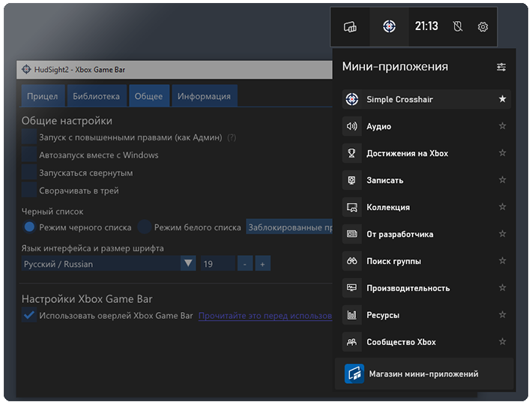This screenshot has height=405, width=532.
Task: Open the Русский / Russian language dropdown
Action: [x=109, y=263]
